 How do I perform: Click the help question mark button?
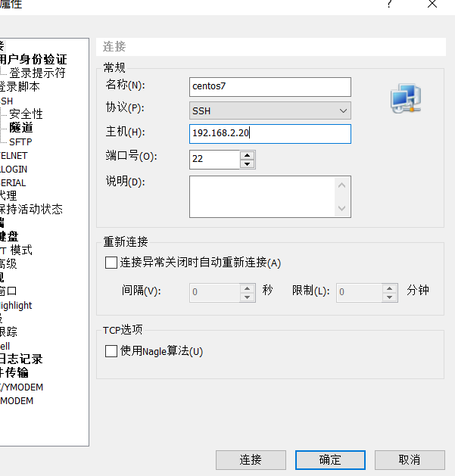(389, 5)
